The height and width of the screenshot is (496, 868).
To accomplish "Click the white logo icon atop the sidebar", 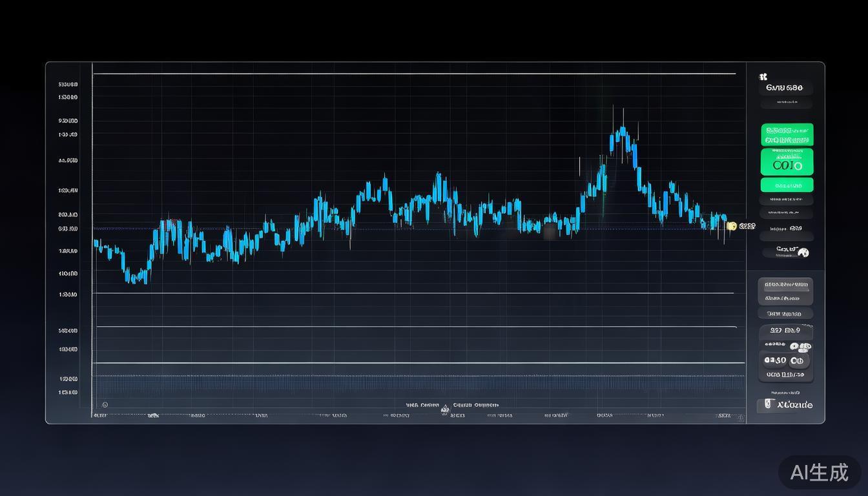I will click(763, 77).
